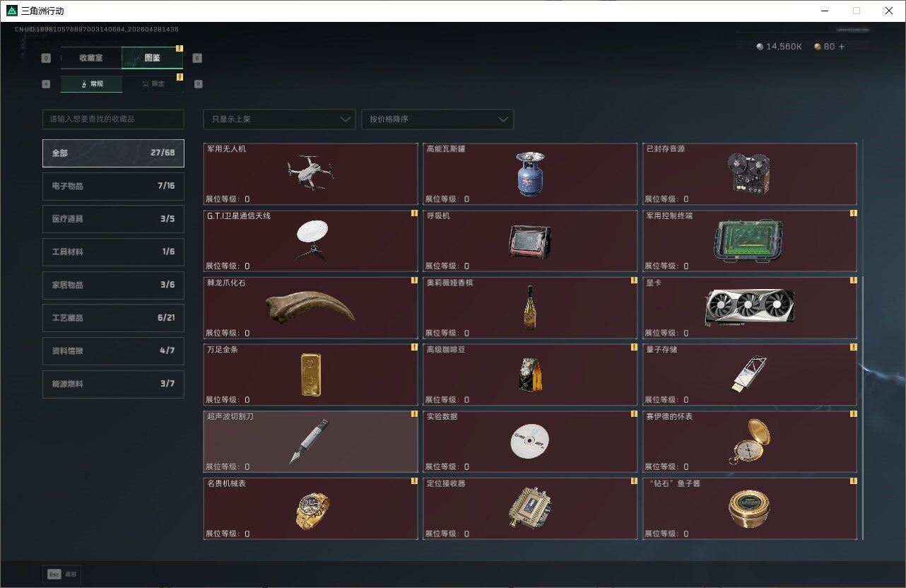Select the 限定 sub-tab
The width and height of the screenshot is (906, 588).
[x=153, y=84]
